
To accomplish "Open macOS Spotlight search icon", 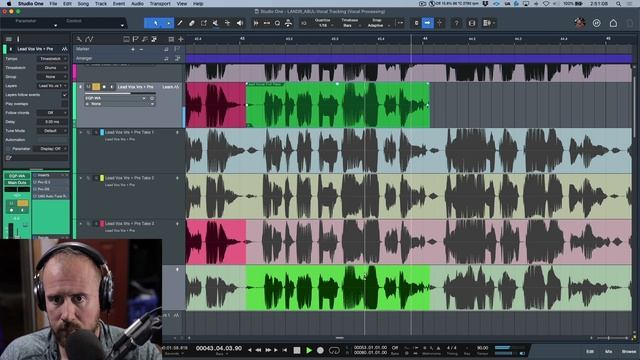I will tap(619, 3).
